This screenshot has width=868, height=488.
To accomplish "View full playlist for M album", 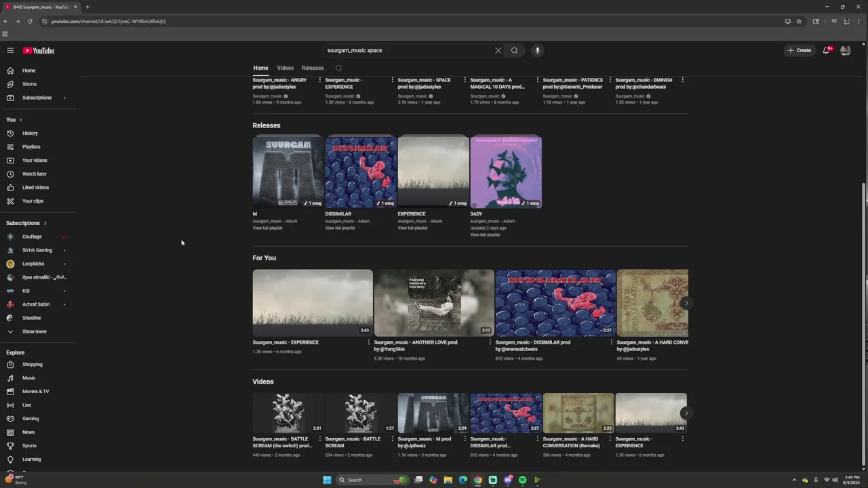I will 267,228.
